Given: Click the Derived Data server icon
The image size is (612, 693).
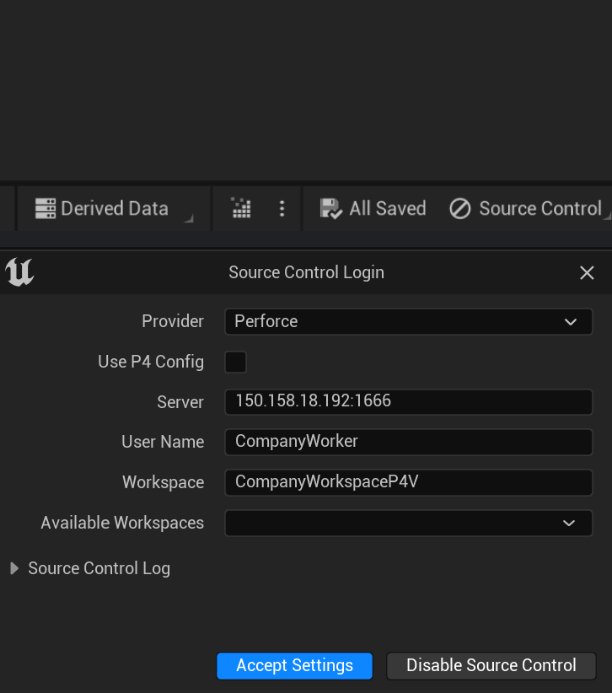Looking at the screenshot, I should [45, 209].
